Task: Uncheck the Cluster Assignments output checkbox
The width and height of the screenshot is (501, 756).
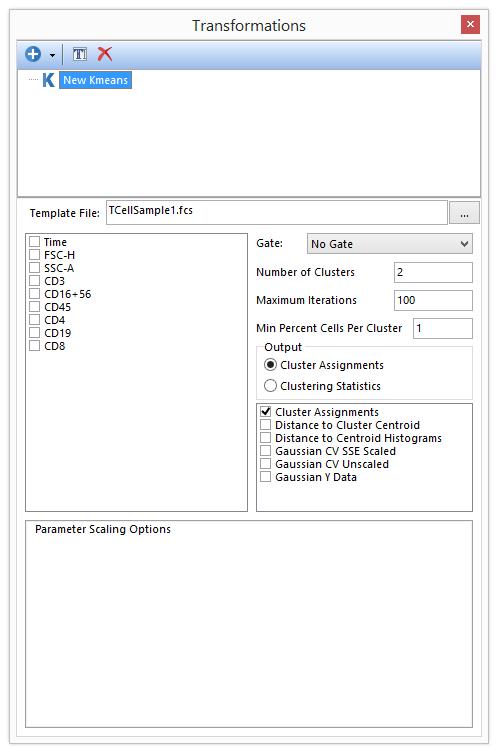Action: click(x=266, y=412)
